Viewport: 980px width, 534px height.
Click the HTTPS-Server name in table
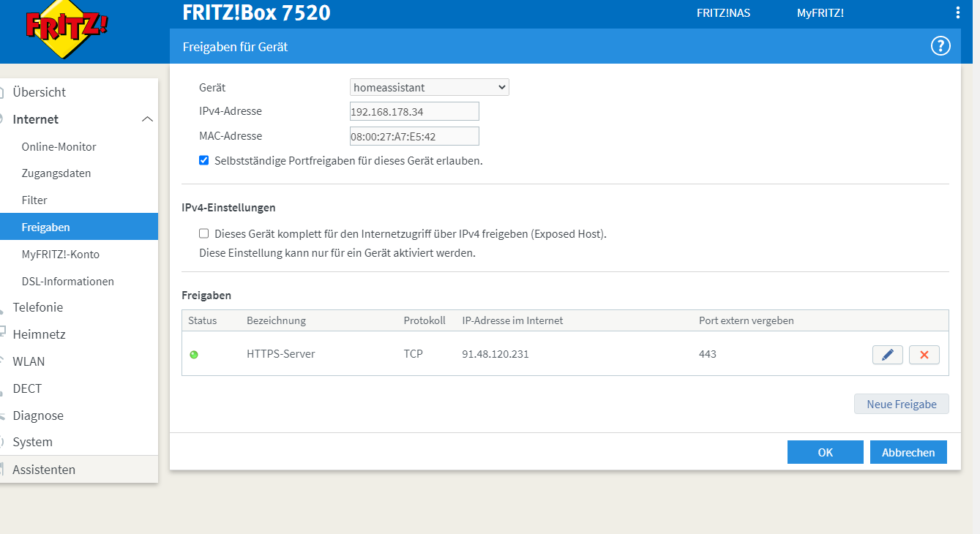[281, 354]
